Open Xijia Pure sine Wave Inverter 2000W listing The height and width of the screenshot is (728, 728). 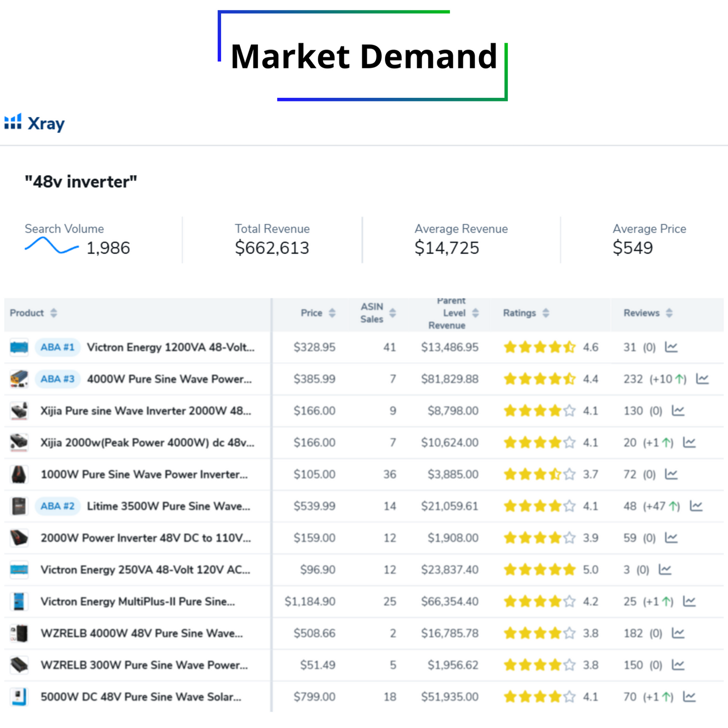(x=146, y=411)
